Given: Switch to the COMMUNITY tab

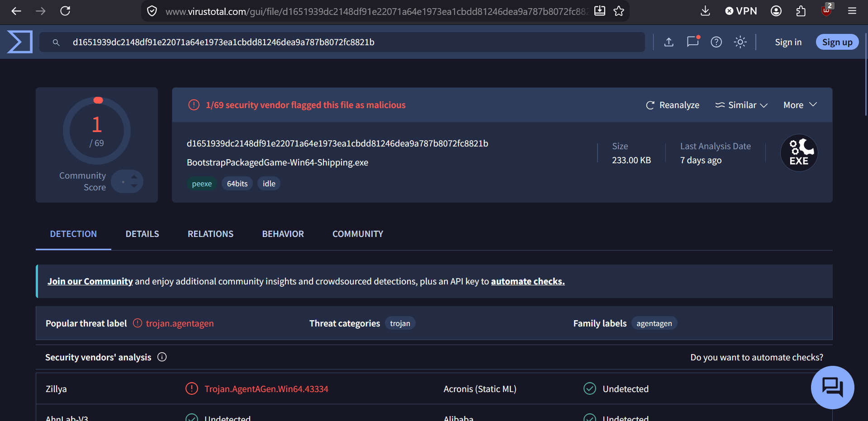Looking at the screenshot, I should (x=358, y=234).
